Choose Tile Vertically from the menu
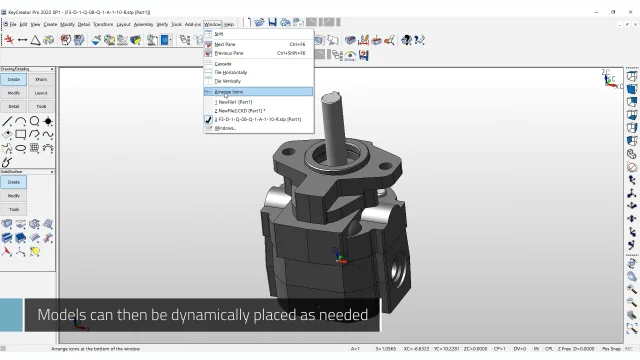 tap(259, 81)
